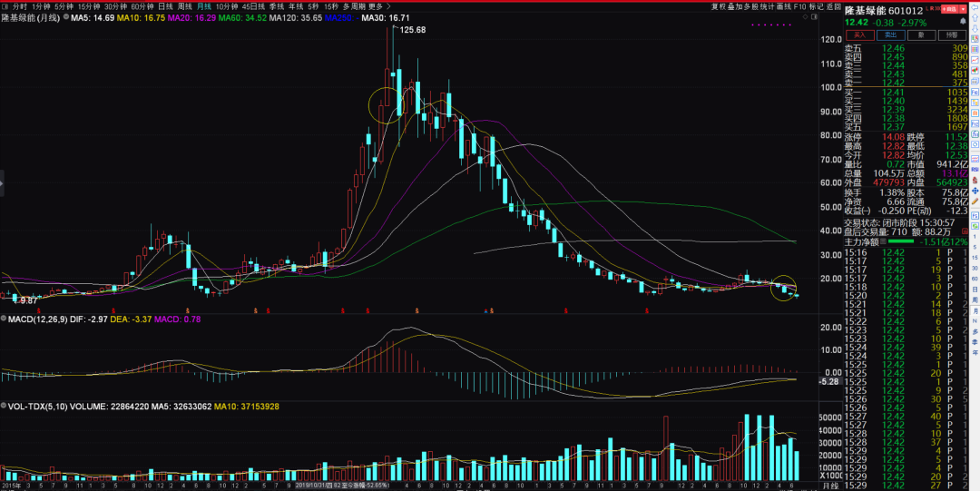Switch to 分时 intraday tab
The image size is (980, 491).
19,6
